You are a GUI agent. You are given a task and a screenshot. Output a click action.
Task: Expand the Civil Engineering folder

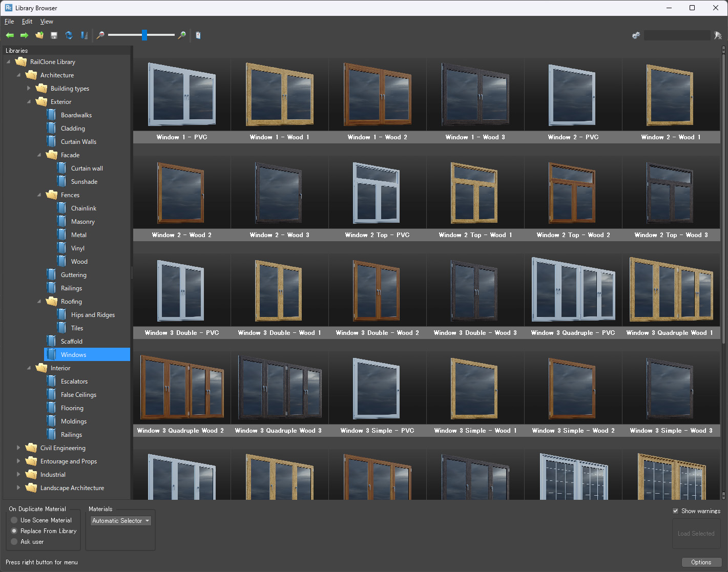pyautogui.click(x=18, y=448)
